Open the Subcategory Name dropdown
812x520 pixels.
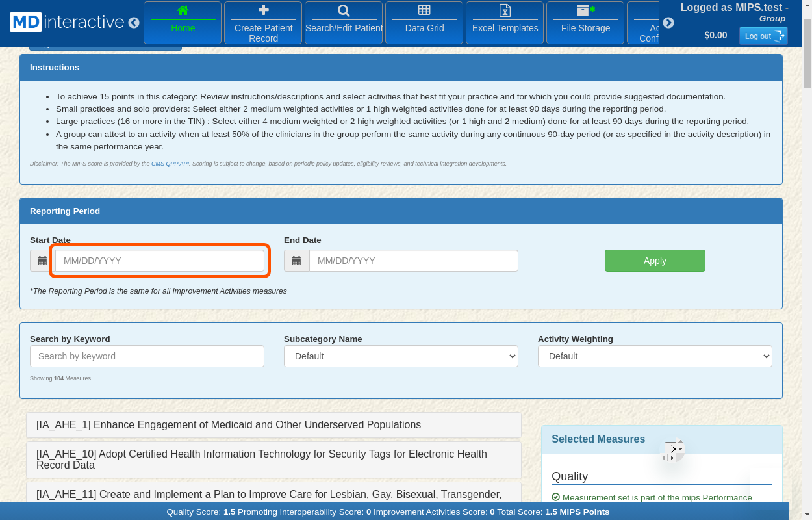pos(401,356)
